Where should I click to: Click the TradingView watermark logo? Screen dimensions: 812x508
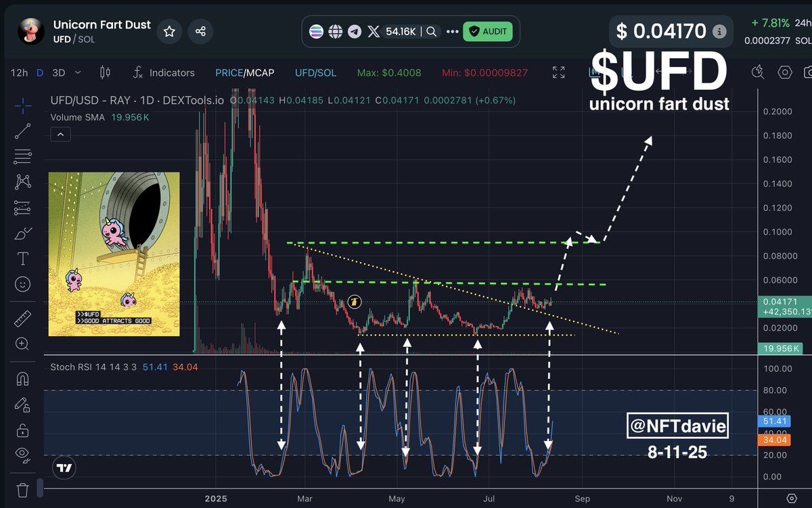[x=64, y=467]
